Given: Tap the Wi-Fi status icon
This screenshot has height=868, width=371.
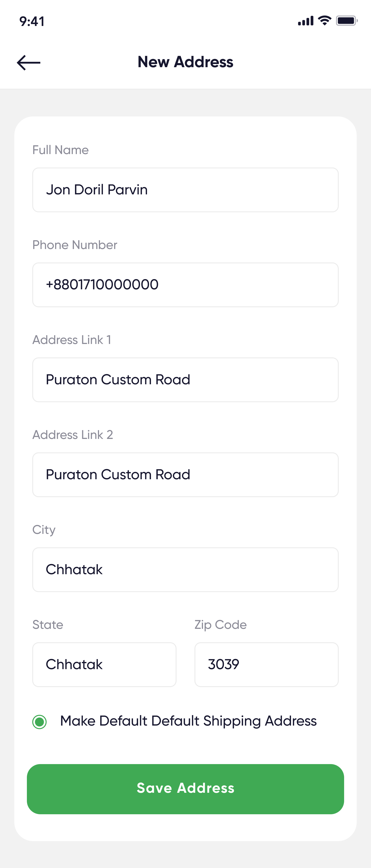Looking at the screenshot, I should 324,21.
